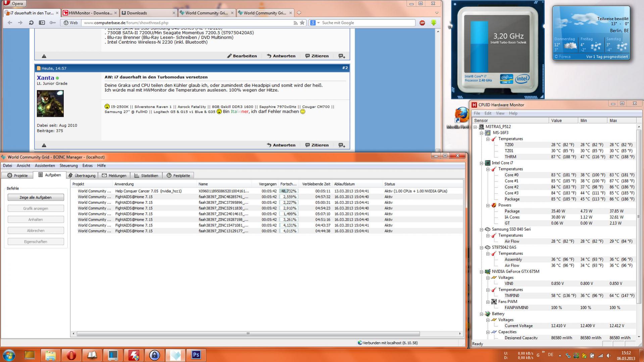644x362 pixels.
Task: Click the RSS feed icon in address bar
Action: click(x=295, y=23)
